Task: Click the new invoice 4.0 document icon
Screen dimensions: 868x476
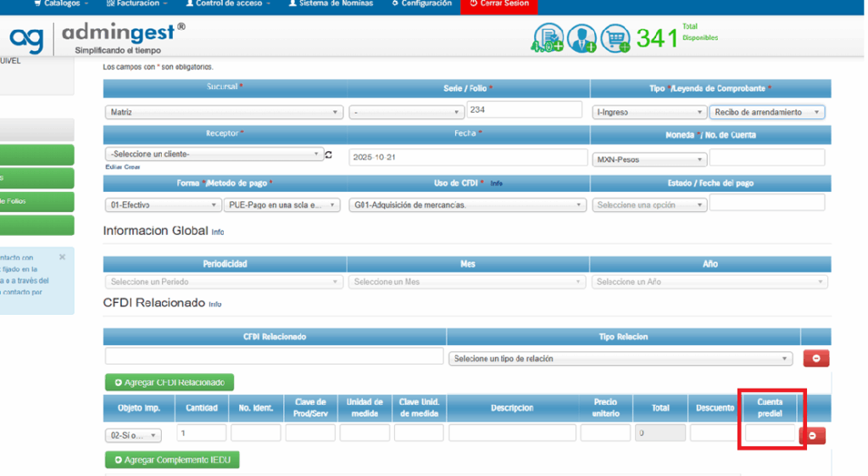Action: tap(548, 38)
